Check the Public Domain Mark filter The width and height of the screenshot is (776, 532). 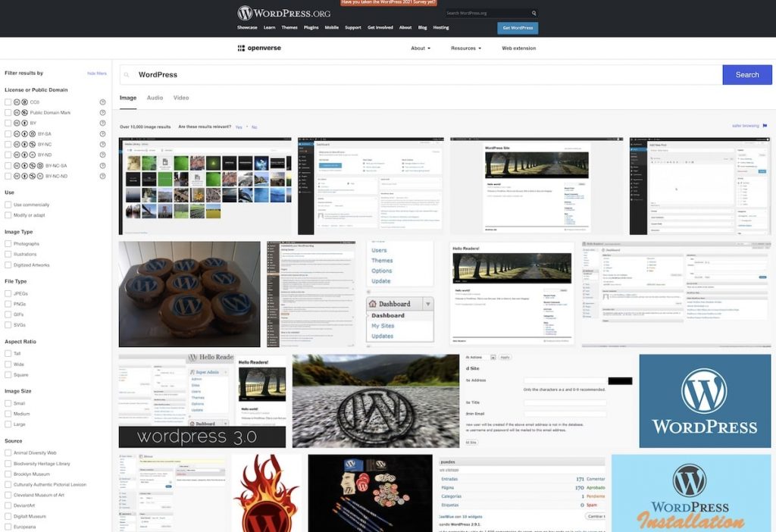pyautogui.click(x=8, y=113)
